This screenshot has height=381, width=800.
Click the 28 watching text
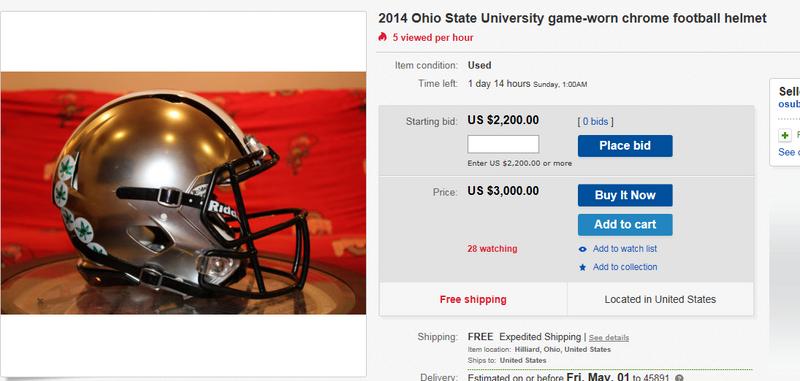pyautogui.click(x=492, y=249)
